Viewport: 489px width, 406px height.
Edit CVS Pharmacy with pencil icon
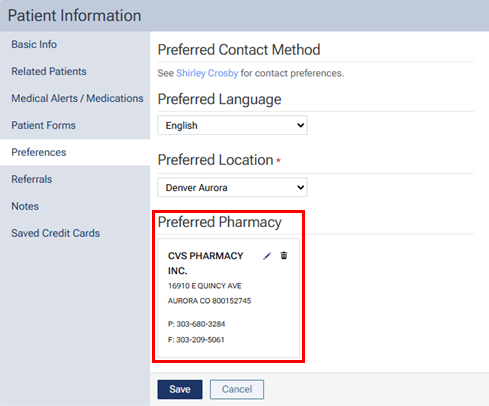pos(267,256)
